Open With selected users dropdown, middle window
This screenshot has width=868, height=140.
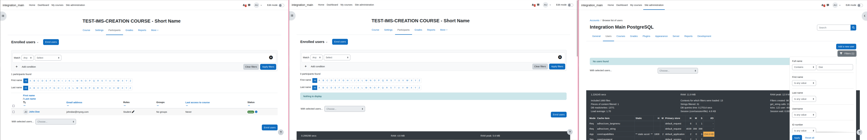click(x=345, y=109)
